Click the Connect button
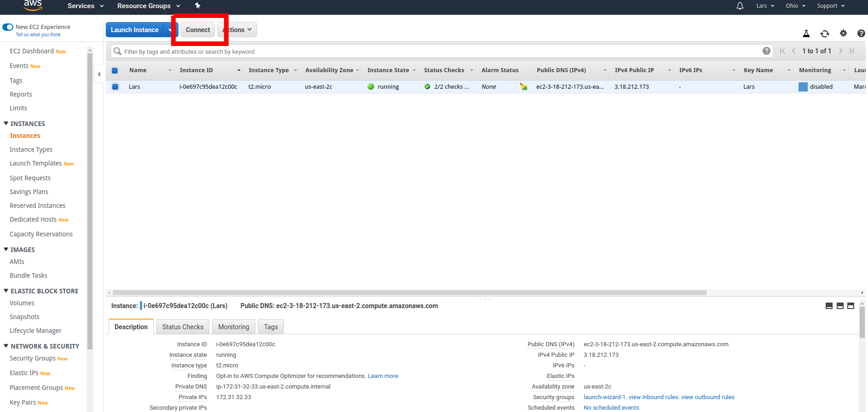Screen dimensions: 868x412 click(198, 30)
